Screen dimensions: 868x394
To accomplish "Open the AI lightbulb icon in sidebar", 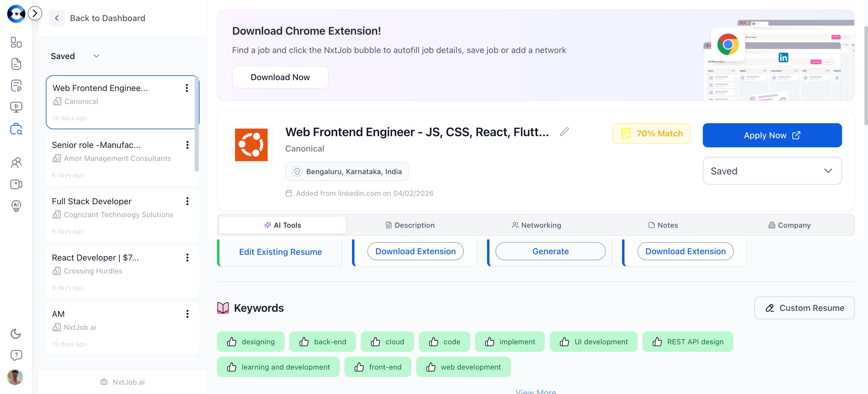I will point(16,206).
